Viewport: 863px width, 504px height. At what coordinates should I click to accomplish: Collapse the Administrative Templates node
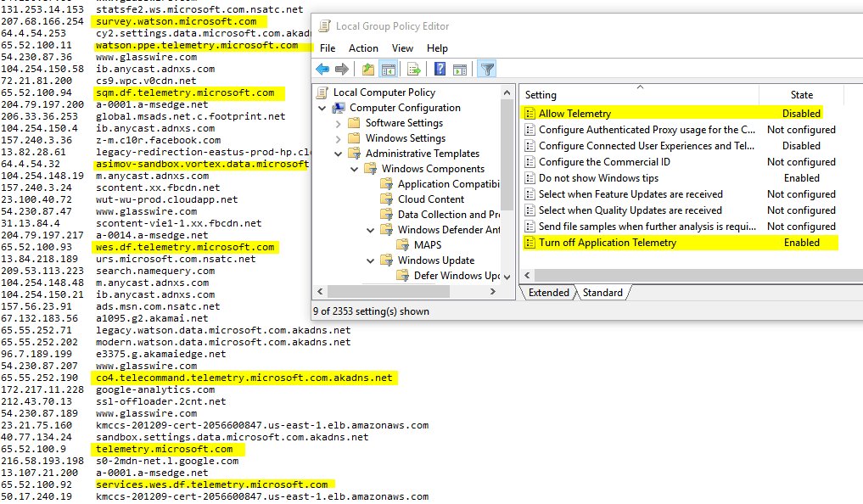[339, 154]
